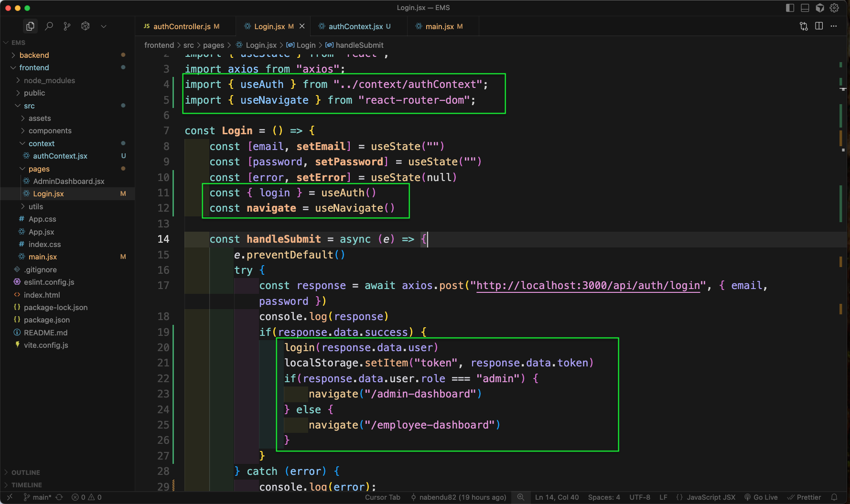
Task: Change indentation via Spaces: 4
Action: pyautogui.click(x=604, y=497)
